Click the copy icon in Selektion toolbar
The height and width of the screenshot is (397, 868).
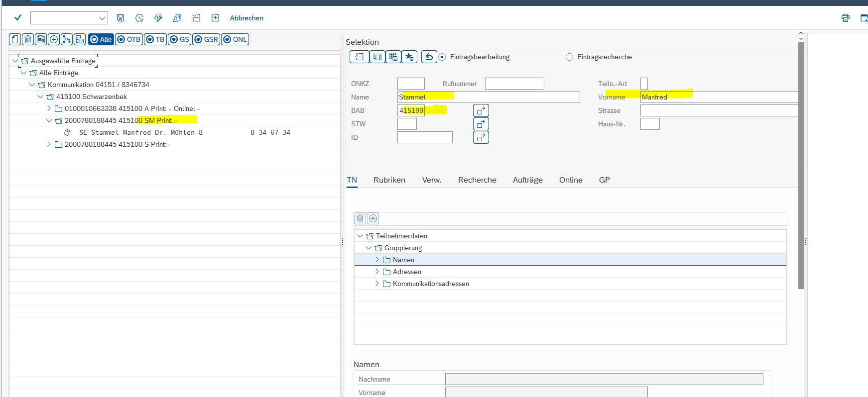pyautogui.click(x=377, y=57)
